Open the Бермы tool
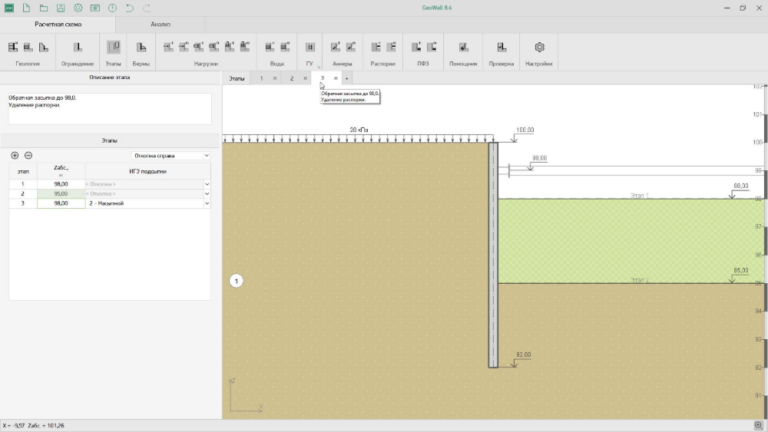The width and height of the screenshot is (768, 432). pyautogui.click(x=141, y=47)
